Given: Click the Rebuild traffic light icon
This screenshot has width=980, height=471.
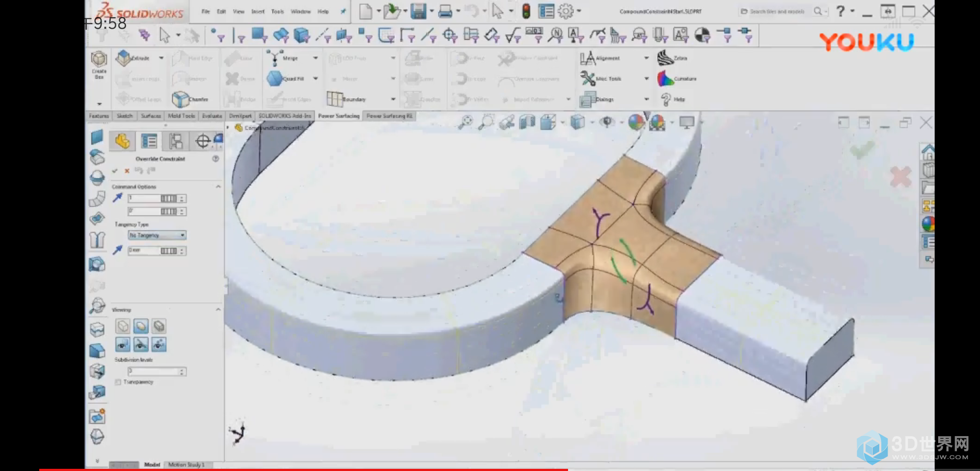Looking at the screenshot, I should (526, 11).
